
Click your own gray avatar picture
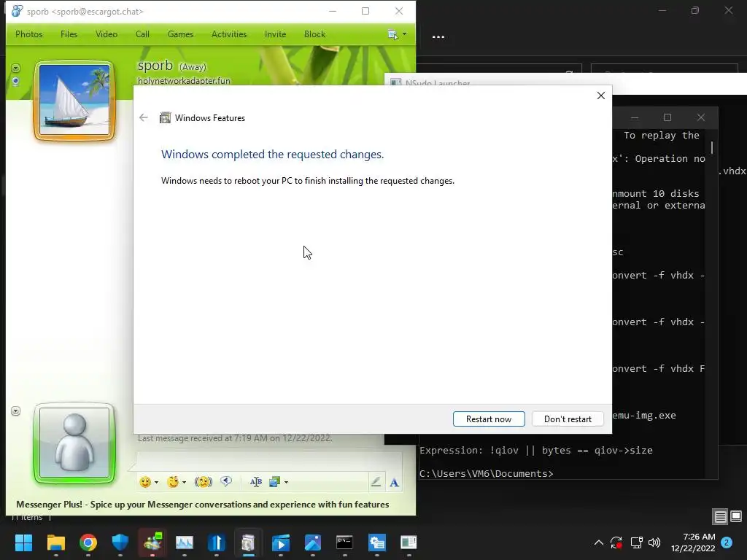point(74,443)
